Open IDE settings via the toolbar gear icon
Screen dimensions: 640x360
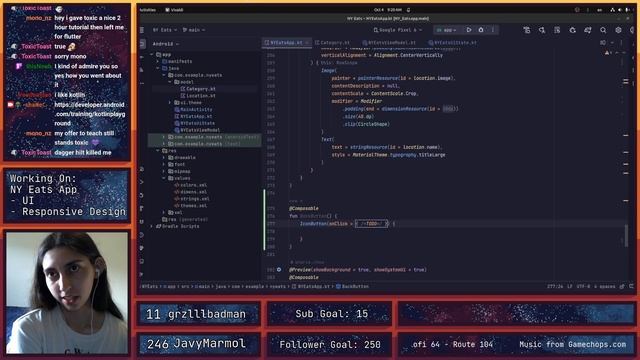coord(618,30)
